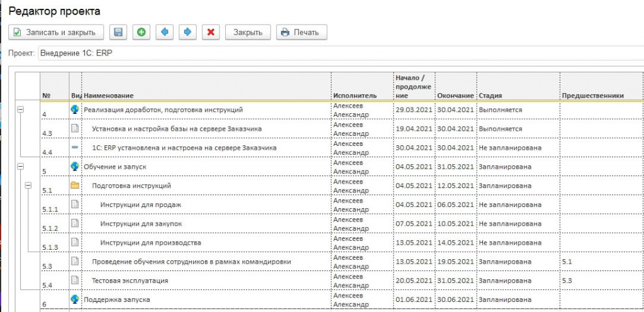Click document icon of row 4.3

click(x=75, y=128)
